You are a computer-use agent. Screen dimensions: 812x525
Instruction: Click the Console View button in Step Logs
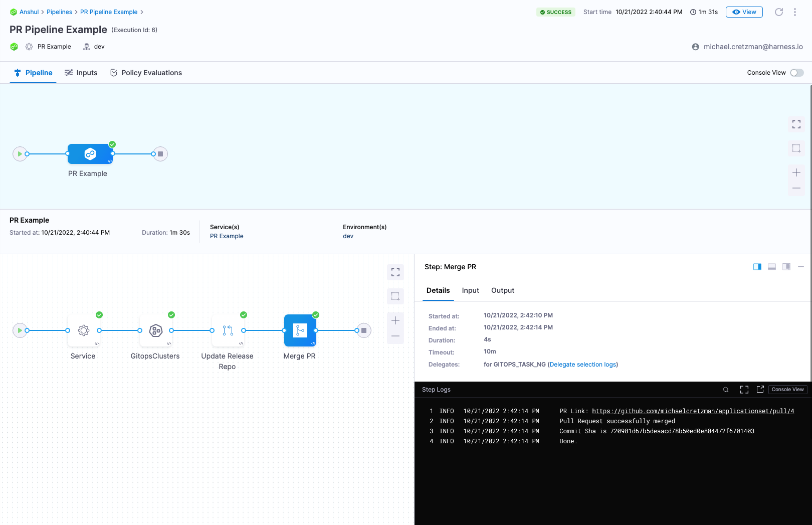(x=787, y=390)
